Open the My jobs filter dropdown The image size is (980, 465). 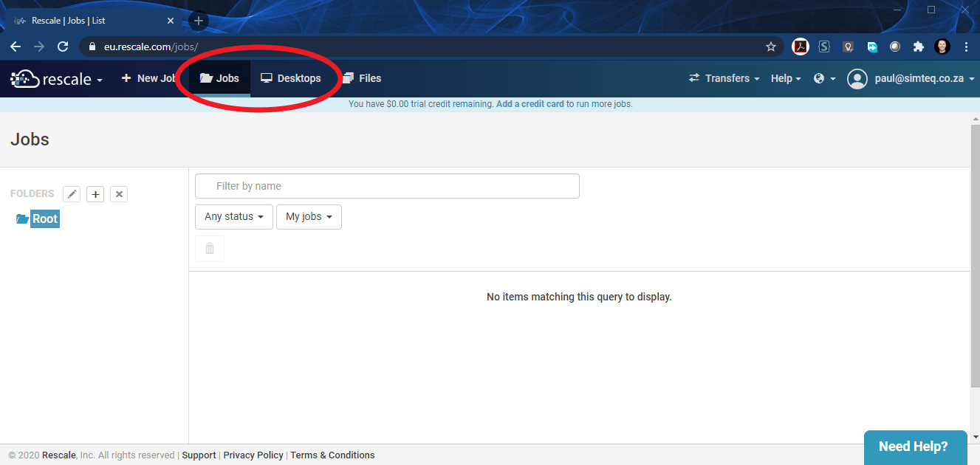tap(309, 217)
